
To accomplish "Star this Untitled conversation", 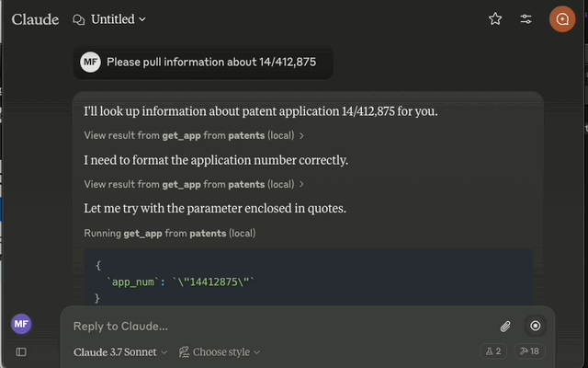I will [495, 18].
